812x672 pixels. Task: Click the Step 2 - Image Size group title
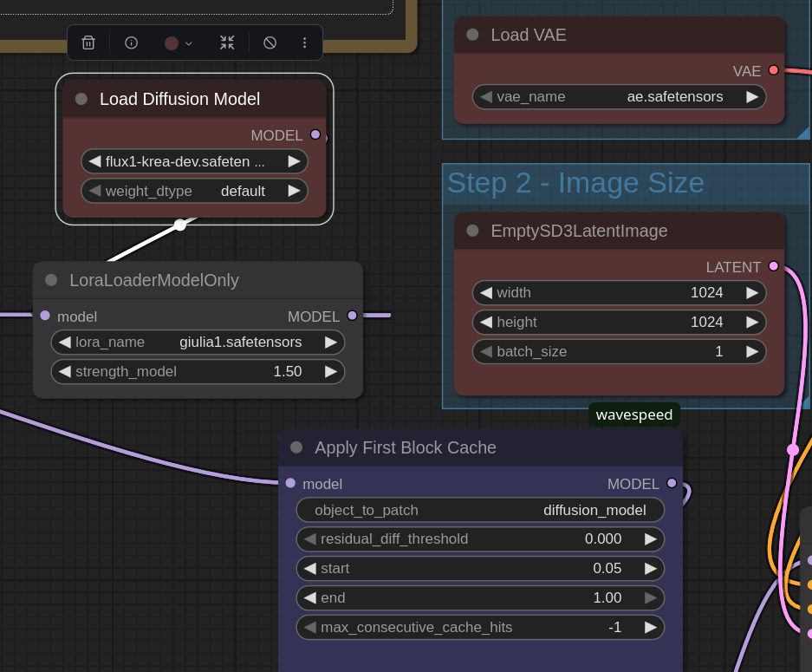[x=575, y=183]
